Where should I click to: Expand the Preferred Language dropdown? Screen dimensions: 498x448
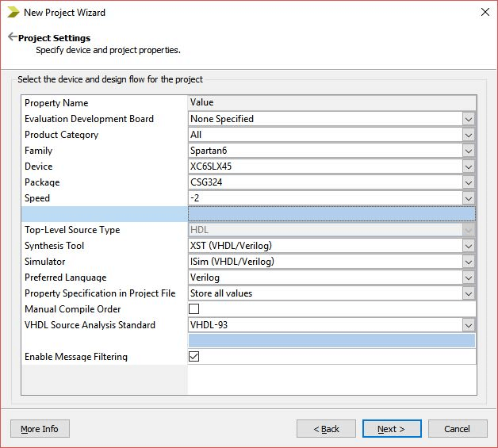(469, 278)
